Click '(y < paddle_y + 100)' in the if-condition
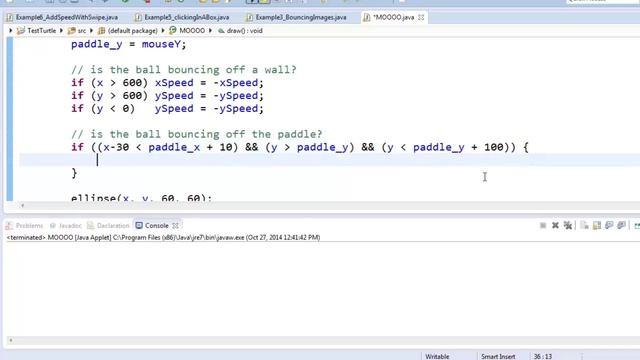The width and height of the screenshot is (640, 360). (x=445, y=147)
